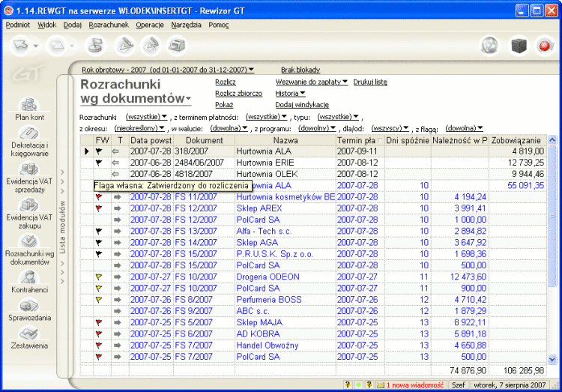Expand the Rok obrotowy 2007 dropdown
This screenshot has height=392, width=562.
[x=167, y=69]
